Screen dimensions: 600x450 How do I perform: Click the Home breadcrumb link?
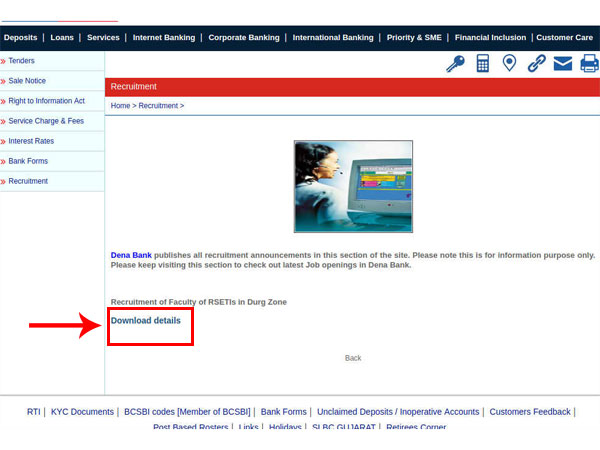click(x=120, y=106)
